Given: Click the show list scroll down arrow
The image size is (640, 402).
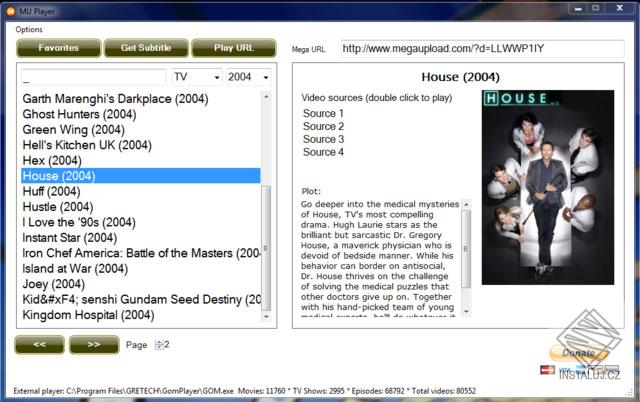Looking at the screenshot, I should point(266,316).
